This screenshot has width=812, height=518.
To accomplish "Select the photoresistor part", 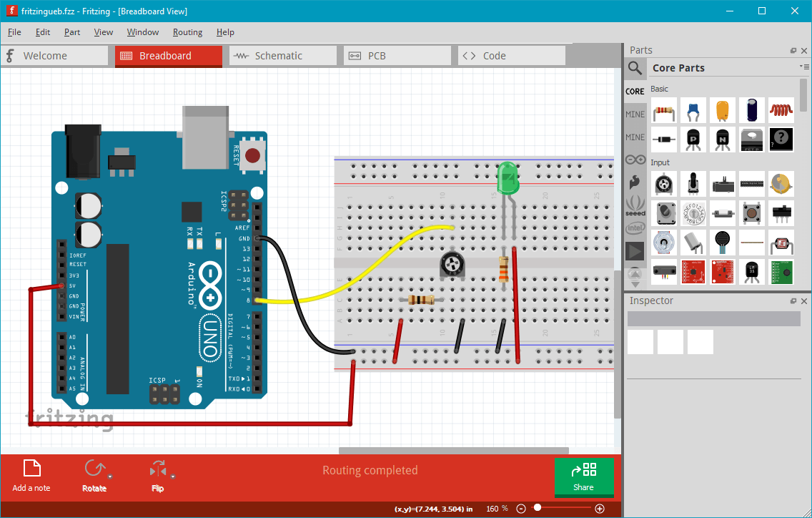I will [781, 243].
